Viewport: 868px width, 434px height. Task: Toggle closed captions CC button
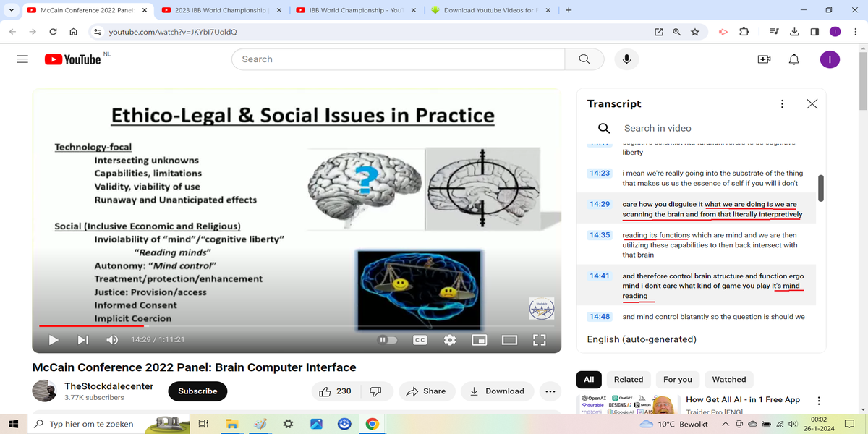(420, 340)
